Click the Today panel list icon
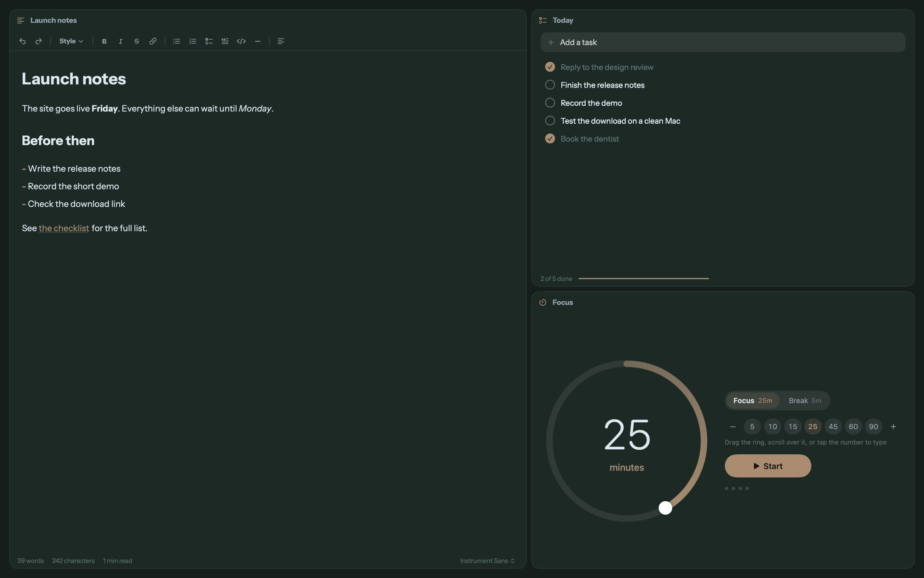Viewport: 924px width, 578px height. tap(543, 20)
